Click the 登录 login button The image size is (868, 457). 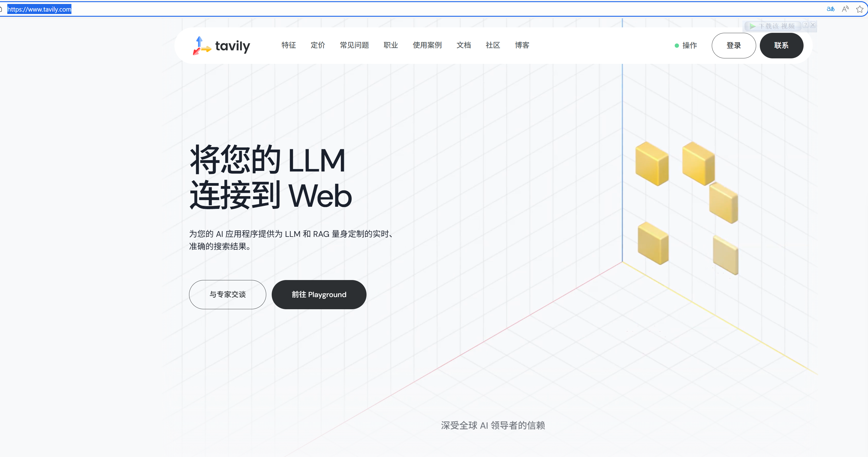coord(733,46)
